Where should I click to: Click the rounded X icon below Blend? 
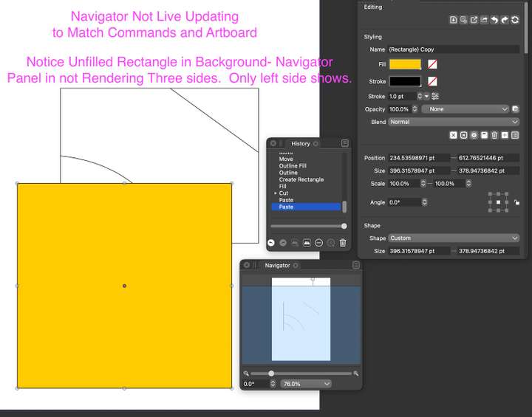pos(464,135)
